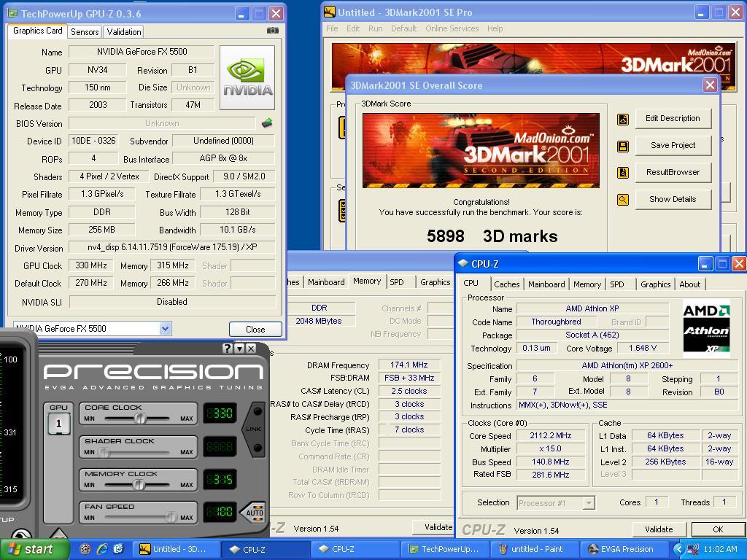Click Validate in the front CPU-Z window
Screen dimensions: 747x560
pyautogui.click(x=659, y=529)
